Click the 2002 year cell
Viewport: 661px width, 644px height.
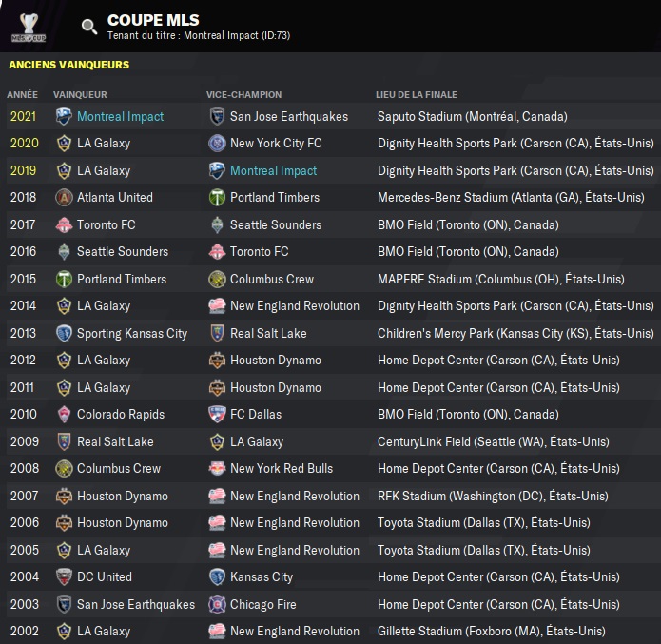(x=24, y=631)
